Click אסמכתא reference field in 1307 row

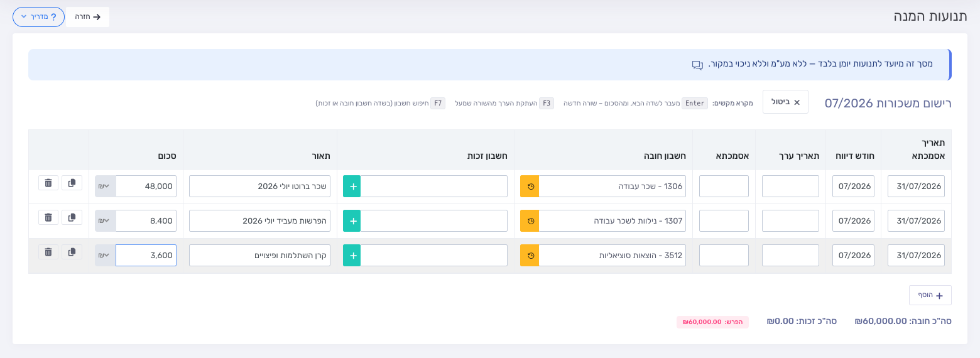[x=724, y=221]
